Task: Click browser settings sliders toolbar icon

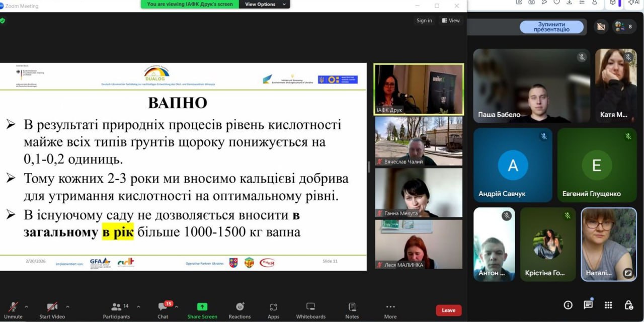Action: pyautogui.click(x=582, y=3)
